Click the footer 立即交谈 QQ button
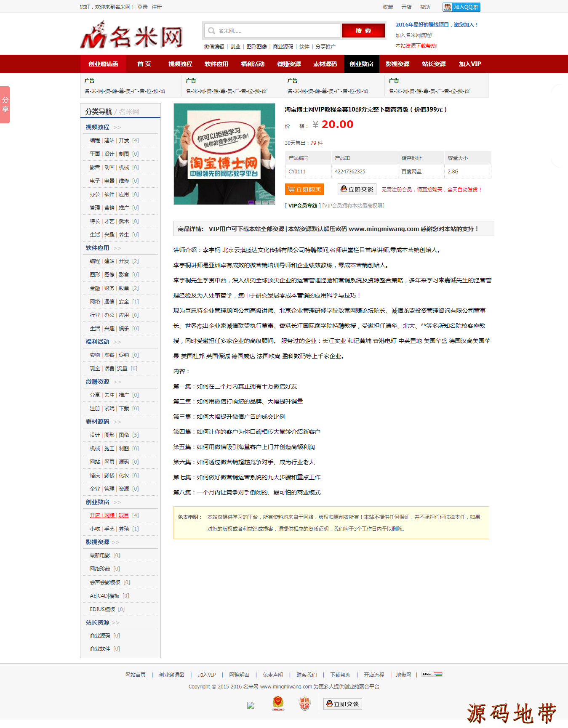Image resolution: width=568 pixels, height=728 pixels. coord(343,704)
